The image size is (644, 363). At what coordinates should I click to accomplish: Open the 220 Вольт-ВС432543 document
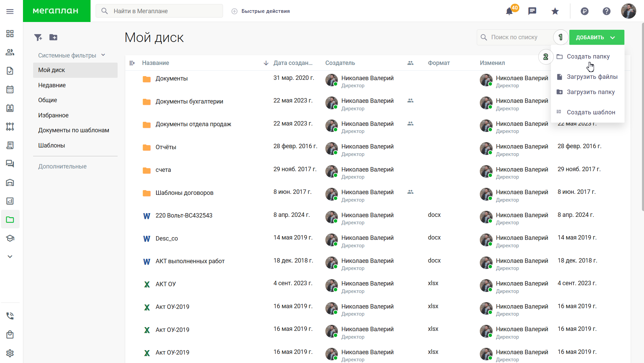point(184,215)
